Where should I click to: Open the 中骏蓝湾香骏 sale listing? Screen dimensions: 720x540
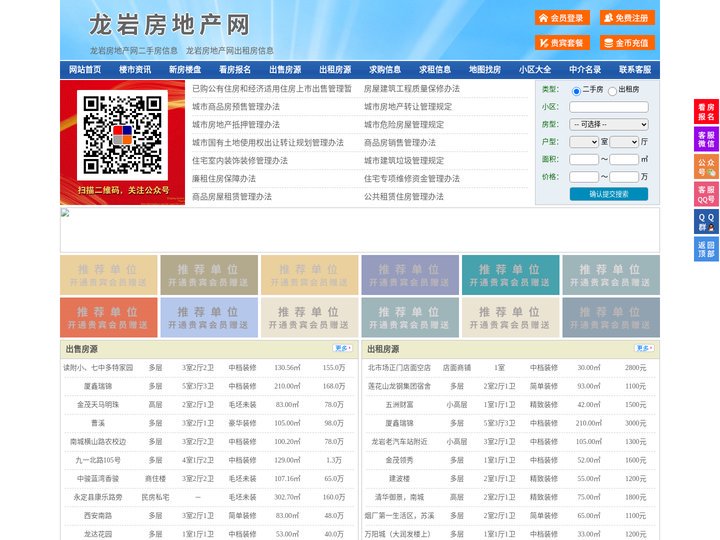coord(98,478)
